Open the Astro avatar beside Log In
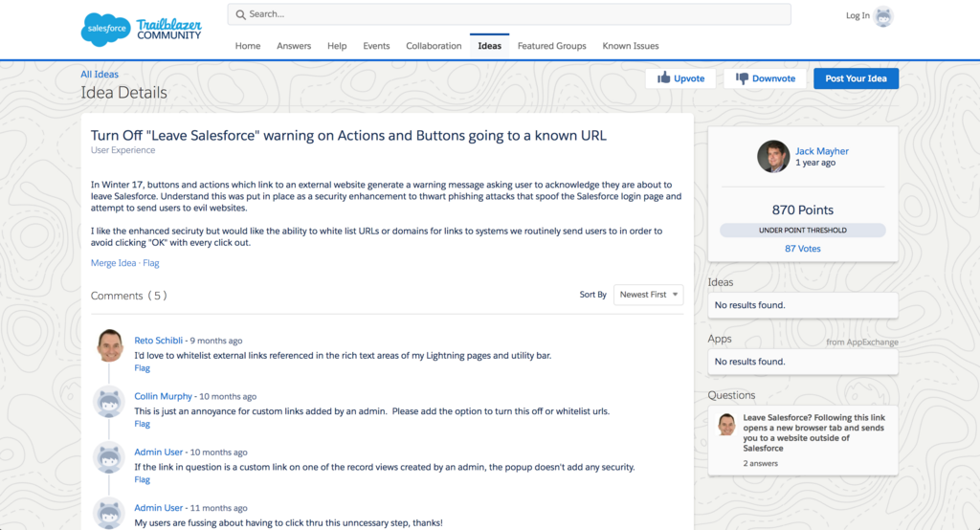The height and width of the screenshot is (530, 980). (x=883, y=16)
